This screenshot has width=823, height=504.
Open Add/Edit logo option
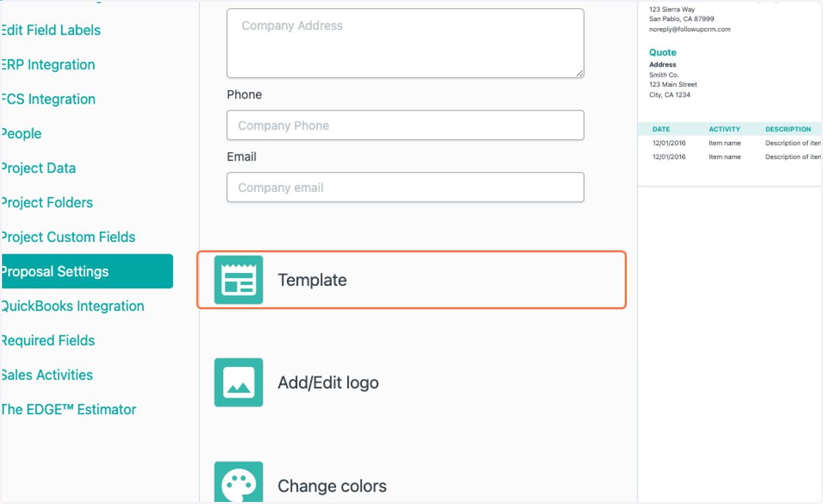pos(328,383)
